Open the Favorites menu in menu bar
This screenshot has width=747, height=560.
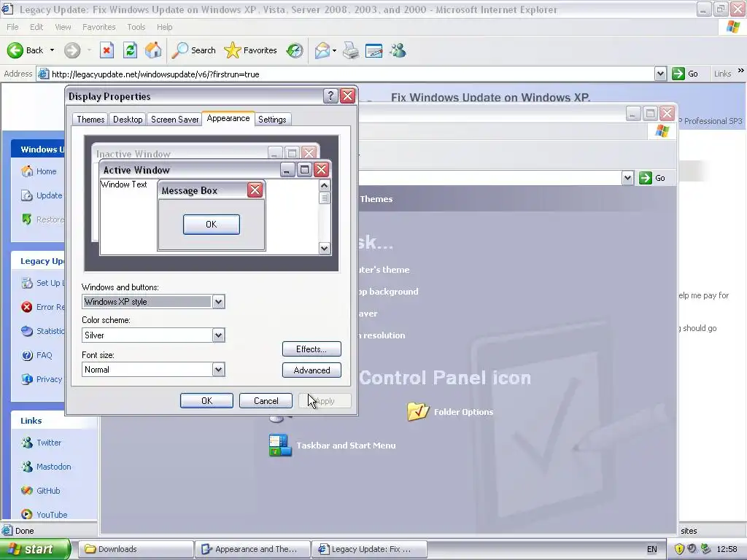(98, 27)
